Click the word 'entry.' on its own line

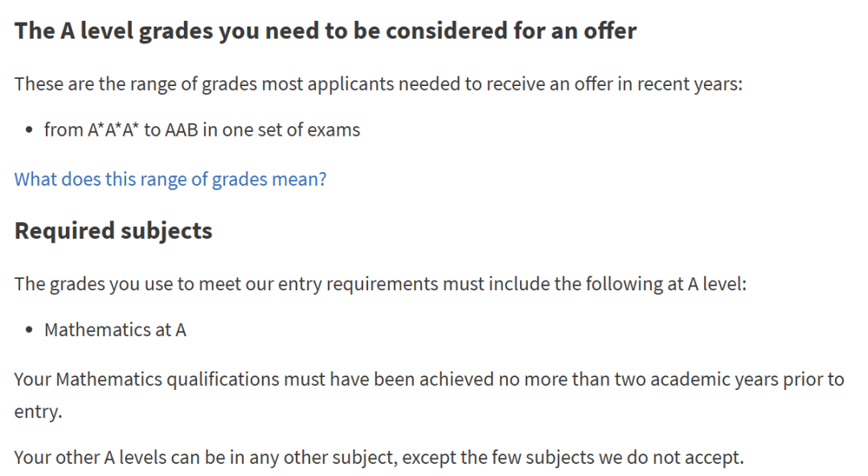click(38, 412)
